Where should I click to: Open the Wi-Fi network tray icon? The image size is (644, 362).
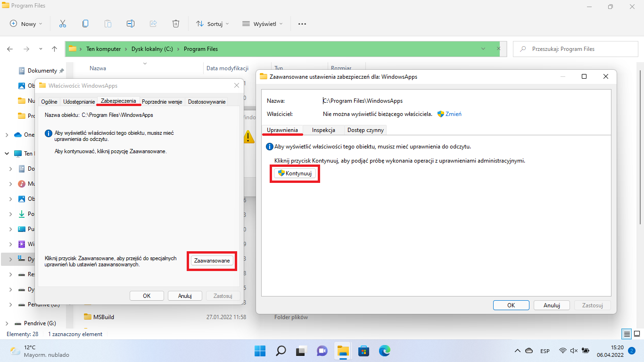pos(562,351)
